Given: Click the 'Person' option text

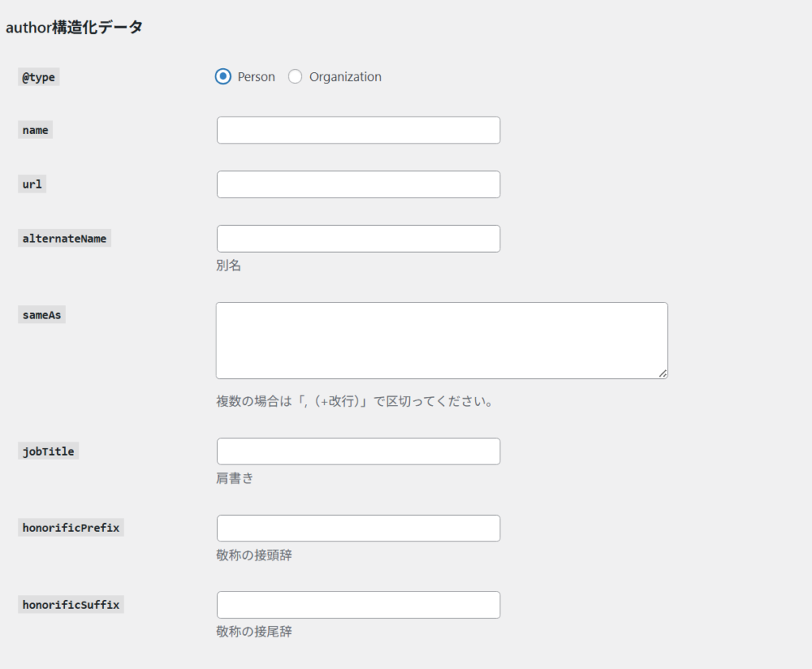Looking at the screenshot, I should click(x=256, y=77).
